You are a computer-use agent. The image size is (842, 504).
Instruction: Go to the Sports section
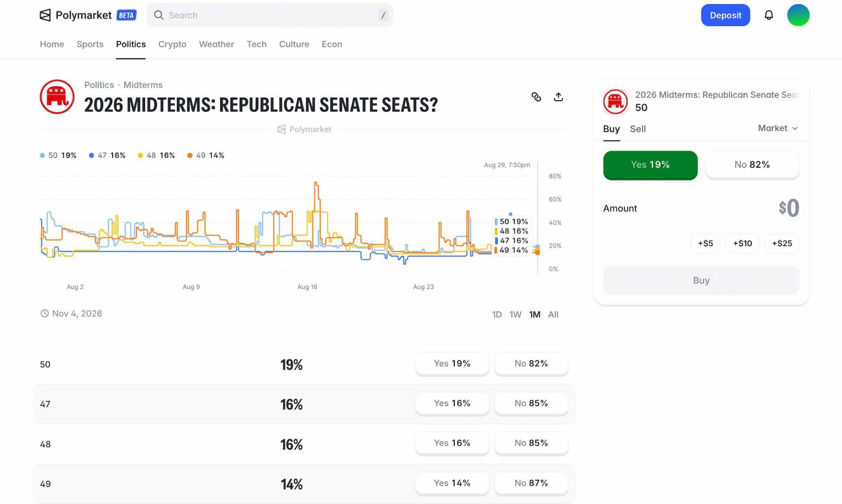90,44
